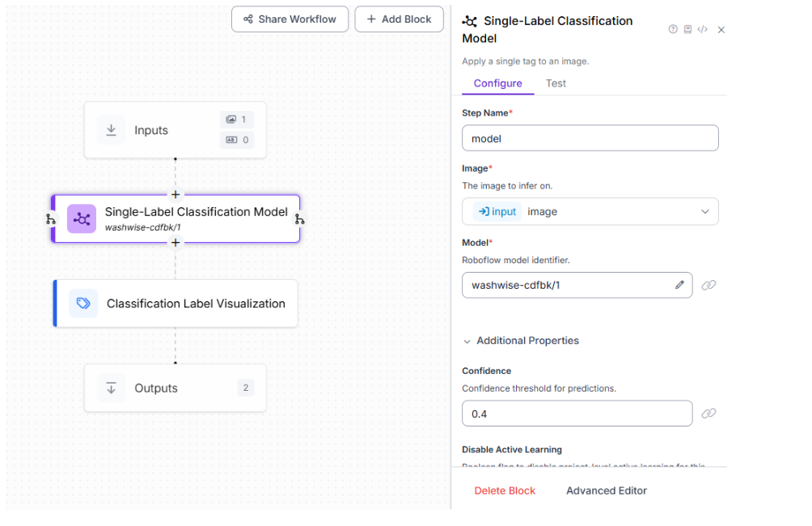The image size is (812, 526).
Task: Click the plus icon above the classification block
Action: [x=176, y=194]
